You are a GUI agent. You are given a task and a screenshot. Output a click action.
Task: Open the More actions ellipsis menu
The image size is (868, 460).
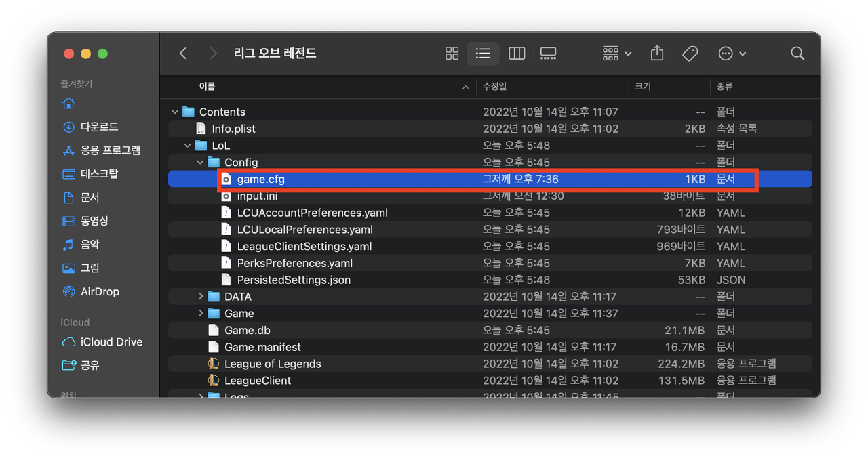pos(732,54)
